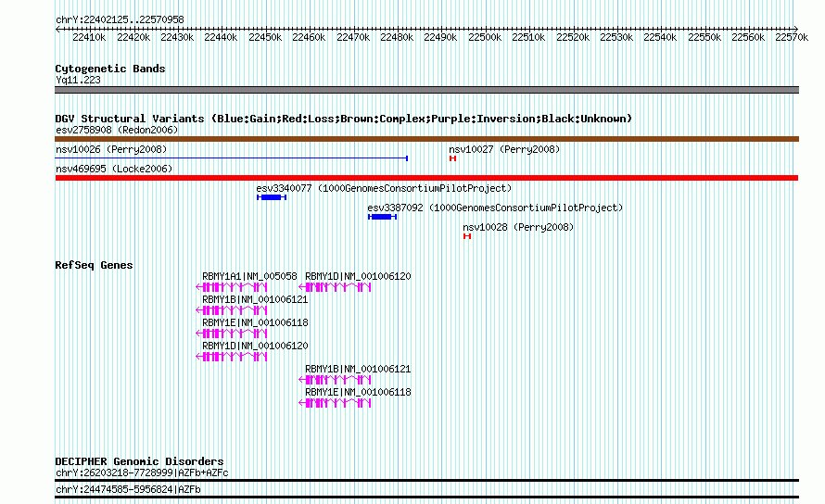Click the esv3387092 variant label
The image size is (825, 504).
coord(495,208)
